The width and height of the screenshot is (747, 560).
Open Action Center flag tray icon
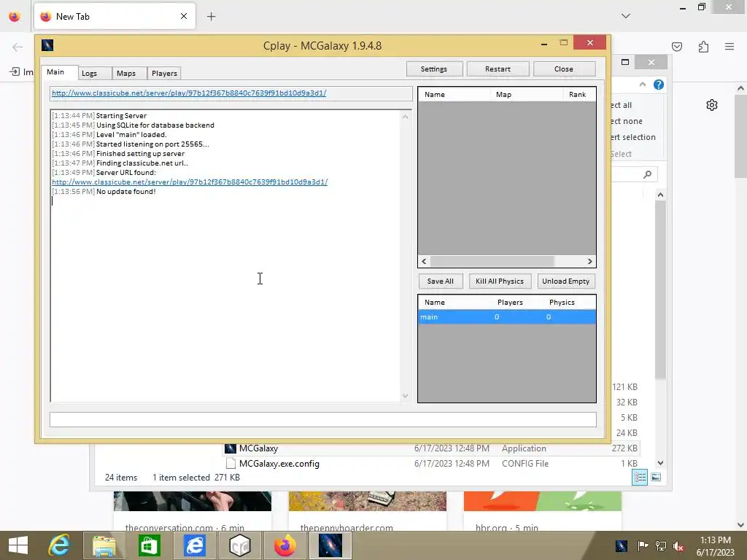click(x=643, y=545)
